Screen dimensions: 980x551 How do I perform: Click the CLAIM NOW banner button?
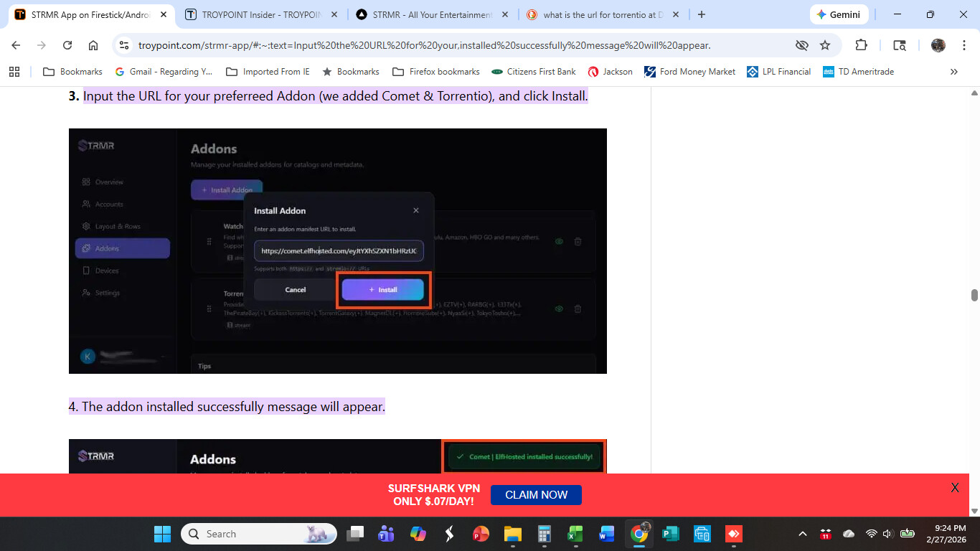tap(536, 495)
